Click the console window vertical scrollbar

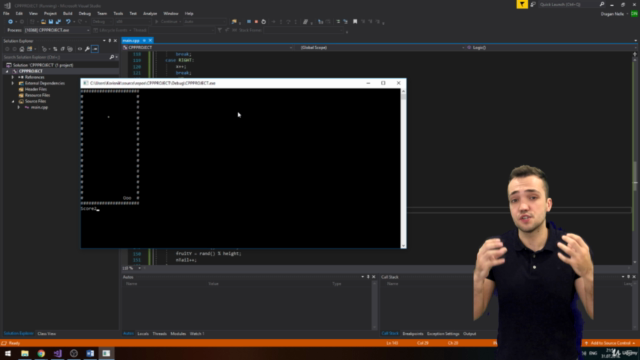pos(403,168)
